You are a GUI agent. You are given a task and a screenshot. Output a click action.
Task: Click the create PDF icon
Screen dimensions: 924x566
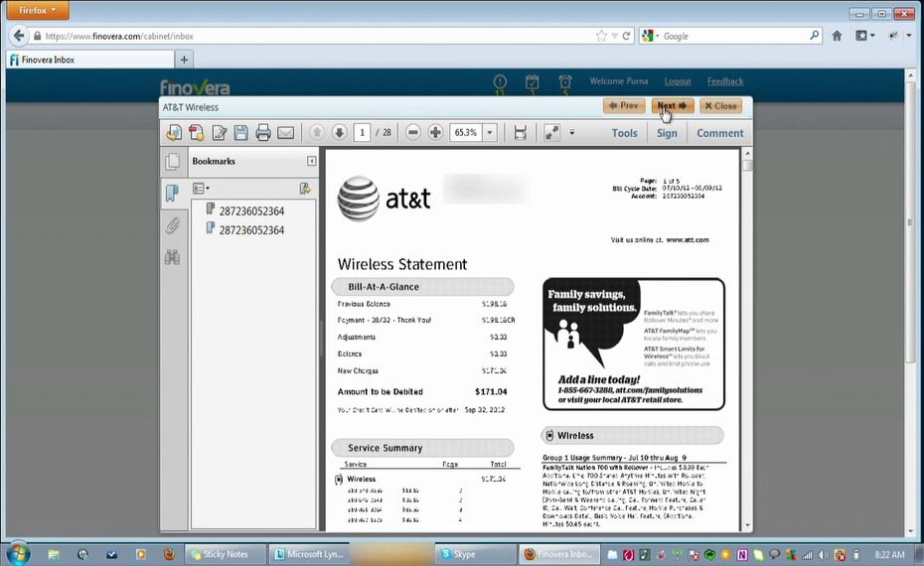click(197, 132)
